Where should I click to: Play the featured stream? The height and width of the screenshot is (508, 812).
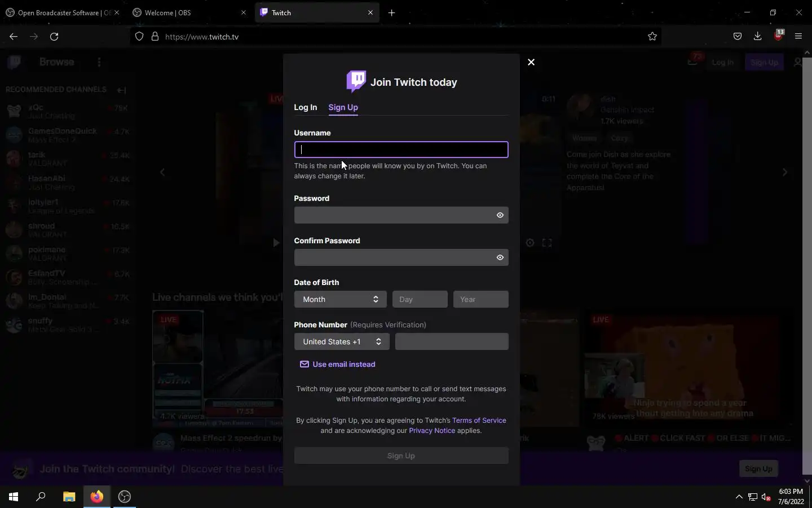[276, 243]
